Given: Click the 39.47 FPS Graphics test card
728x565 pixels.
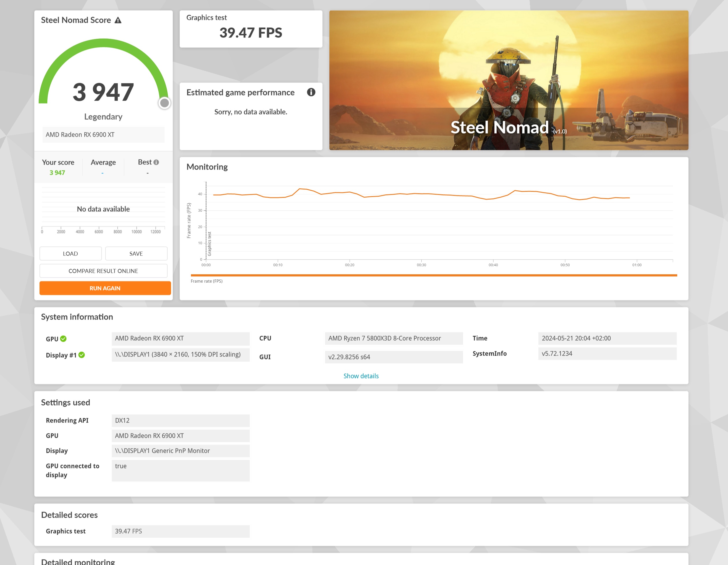Looking at the screenshot, I should [251, 29].
